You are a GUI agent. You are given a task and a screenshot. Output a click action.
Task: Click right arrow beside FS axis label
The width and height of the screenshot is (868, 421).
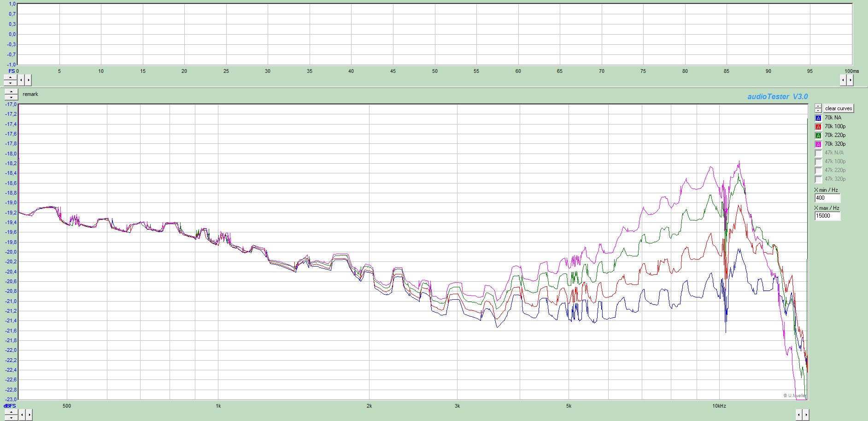pos(29,80)
